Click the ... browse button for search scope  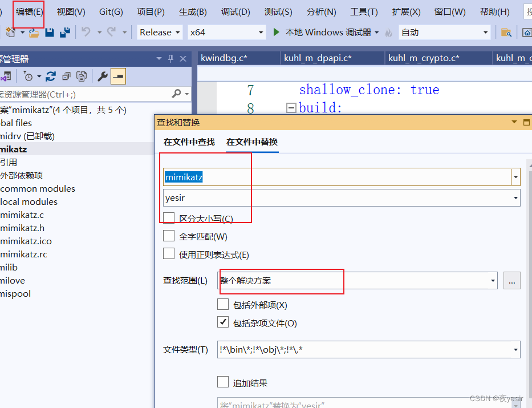click(511, 281)
